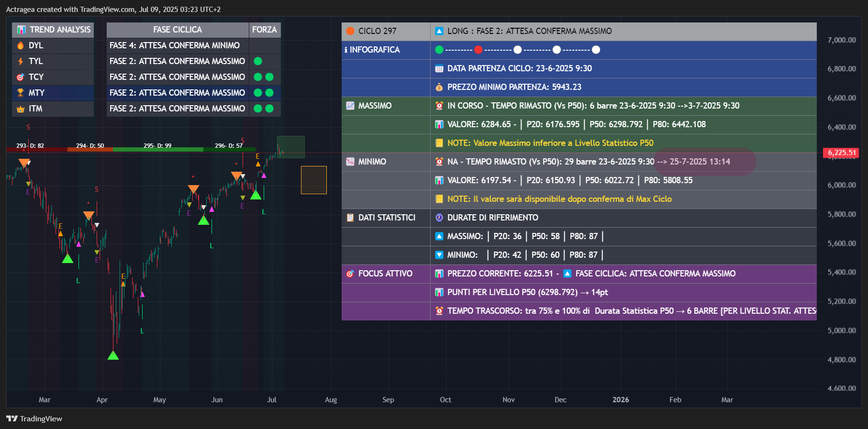Click the last white dot in the INFOGRAFICA row
The height and width of the screenshot is (429, 868).
click(x=596, y=50)
